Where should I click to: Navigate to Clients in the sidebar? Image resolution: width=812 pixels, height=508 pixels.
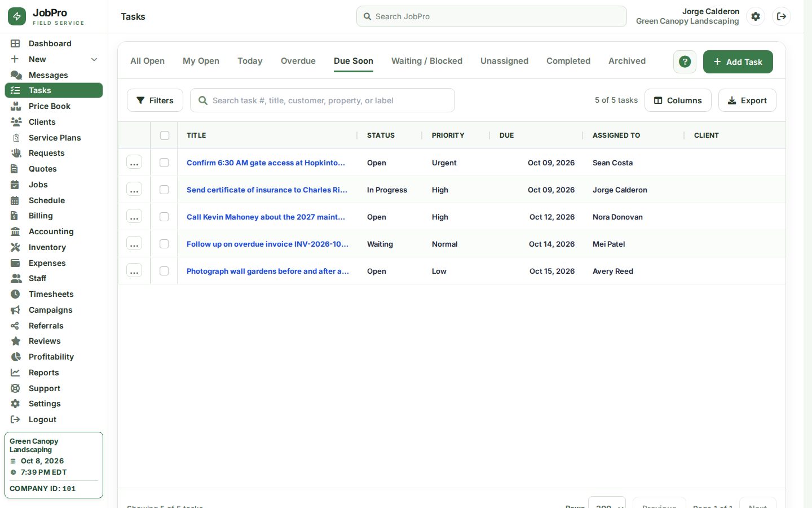click(54, 122)
